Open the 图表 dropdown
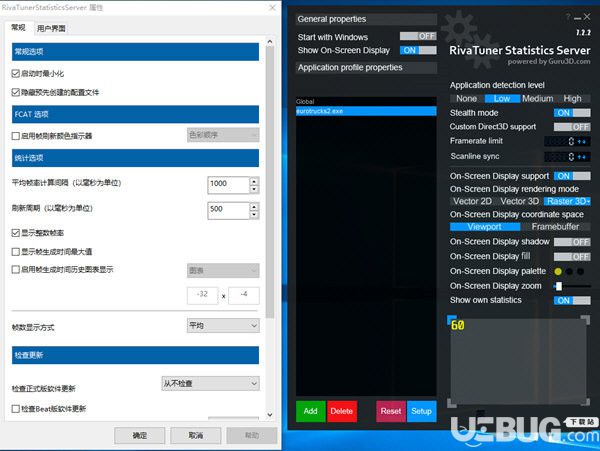The height and width of the screenshot is (451, 600). click(223, 270)
